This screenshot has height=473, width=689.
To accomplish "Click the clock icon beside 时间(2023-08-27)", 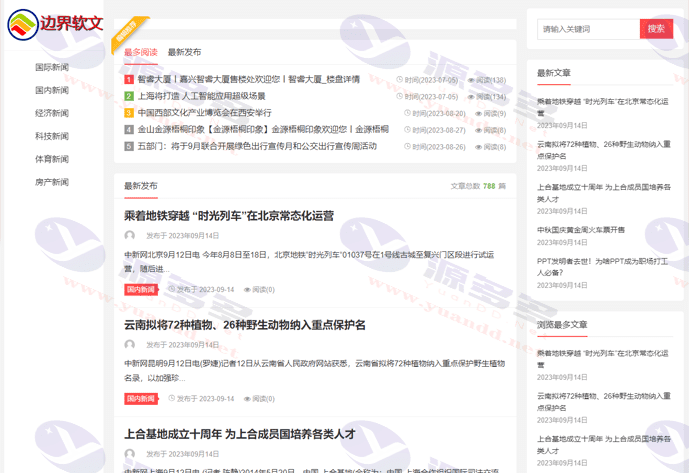I will 407,130.
